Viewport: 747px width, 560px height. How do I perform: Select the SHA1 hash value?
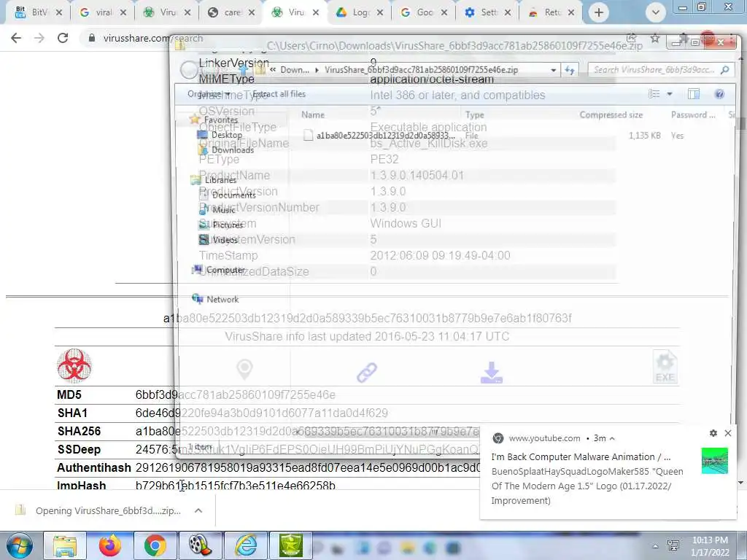click(x=262, y=413)
